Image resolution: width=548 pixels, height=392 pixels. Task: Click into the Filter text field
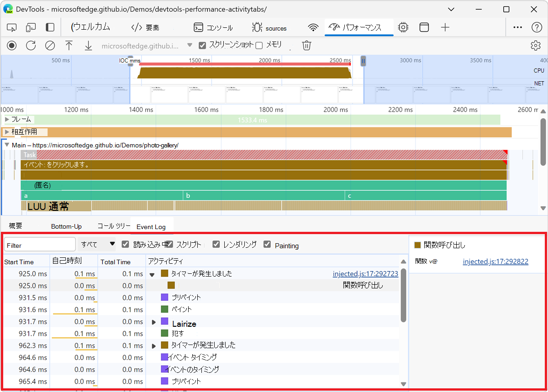40,245
